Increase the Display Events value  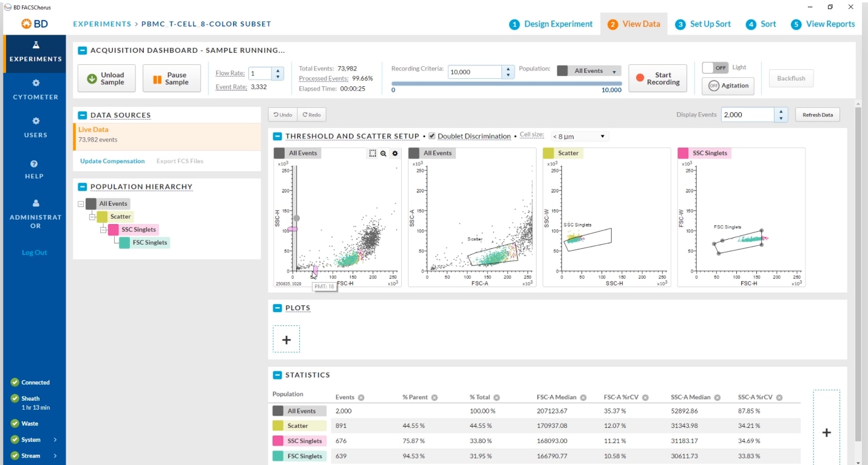781,112
